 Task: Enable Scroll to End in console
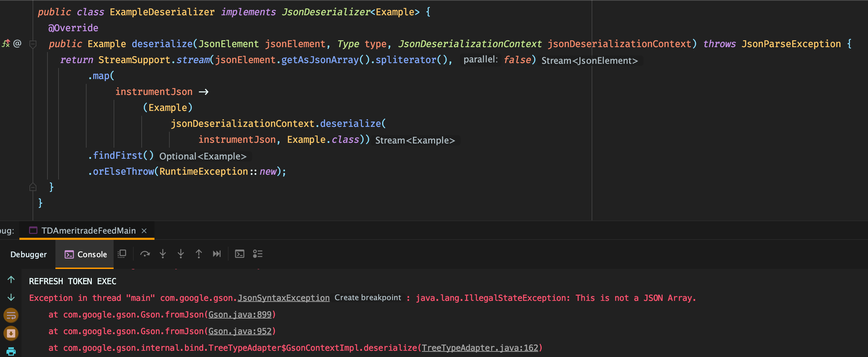11,334
